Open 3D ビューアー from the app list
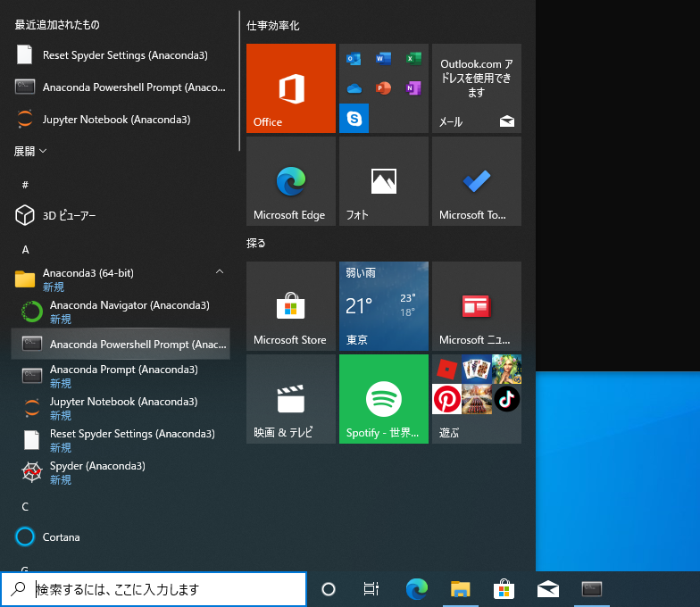The image size is (700, 607). (68, 215)
